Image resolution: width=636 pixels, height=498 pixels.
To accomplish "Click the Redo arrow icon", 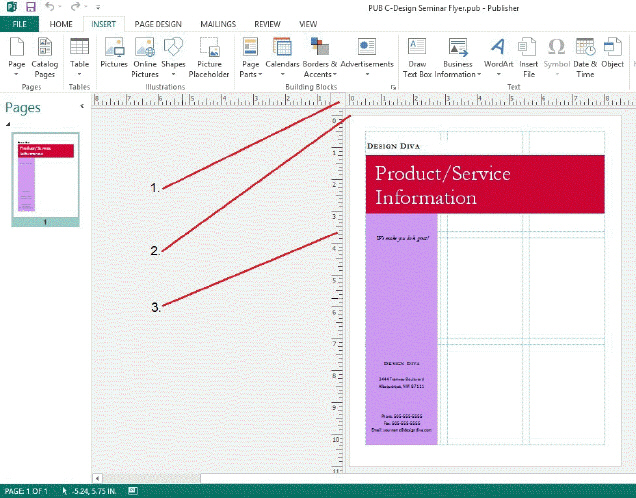I will [x=76, y=6].
